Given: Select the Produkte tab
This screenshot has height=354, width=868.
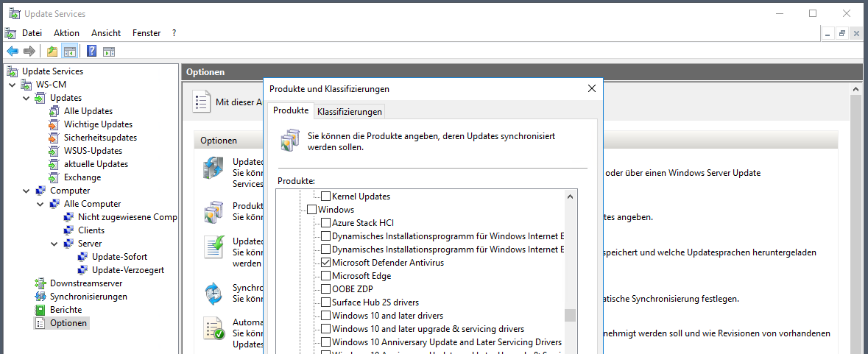Looking at the screenshot, I should [291, 110].
